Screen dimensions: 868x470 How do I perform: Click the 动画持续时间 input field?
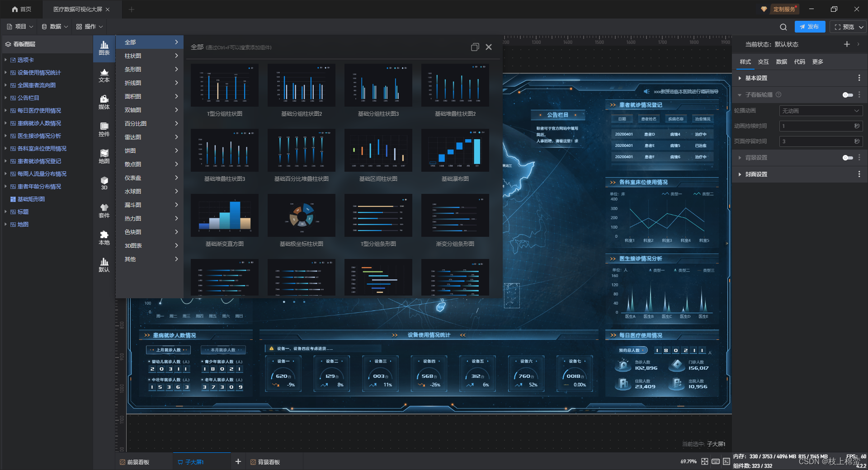click(821, 126)
